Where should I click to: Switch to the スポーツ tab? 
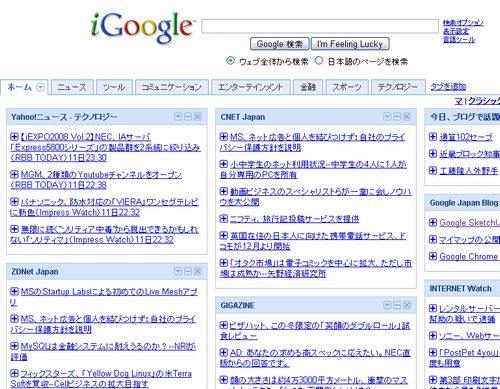(x=347, y=87)
